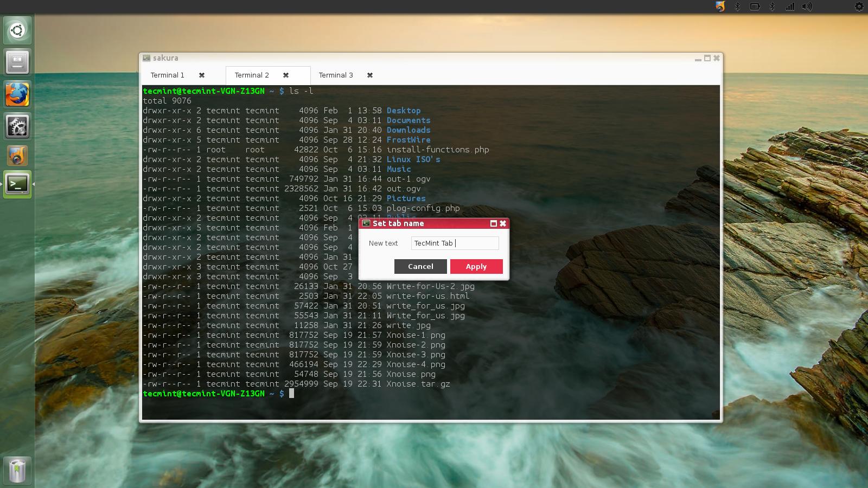The width and height of the screenshot is (868, 488).
Task: Close the Terminal 2 tab
Action: 286,75
